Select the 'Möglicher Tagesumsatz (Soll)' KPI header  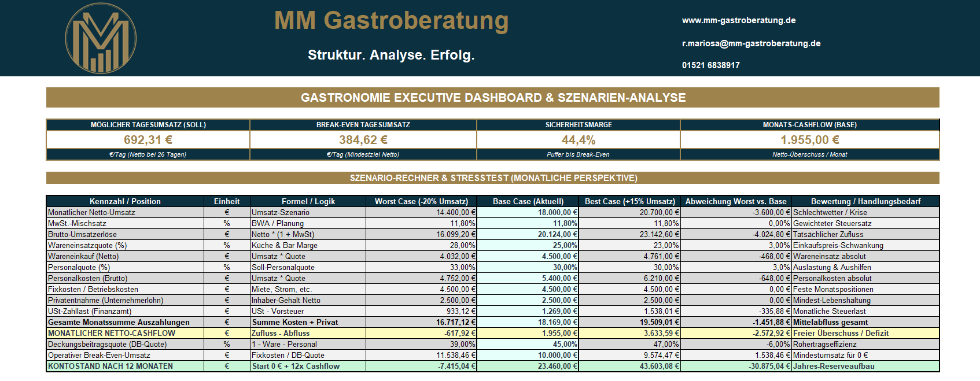(x=148, y=125)
